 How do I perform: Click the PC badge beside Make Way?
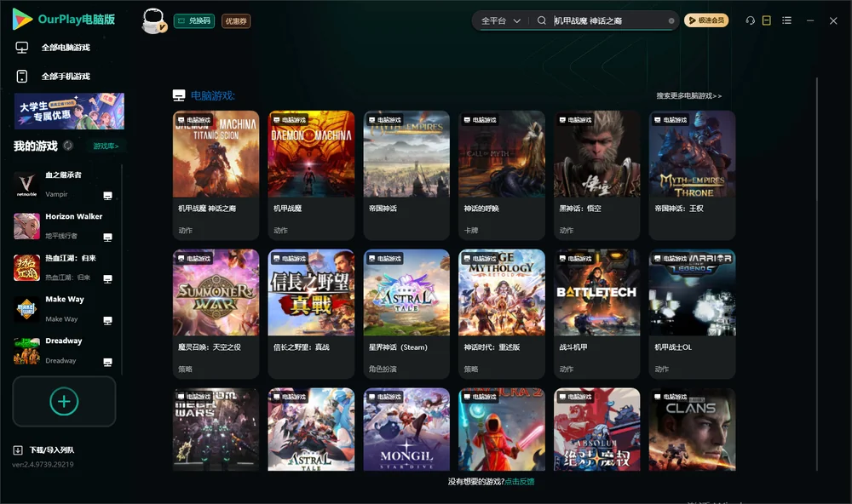click(107, 320)
